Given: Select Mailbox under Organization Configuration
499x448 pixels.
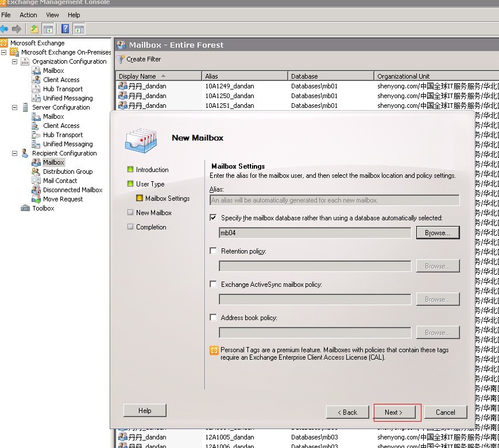Looking at the screenshot, I should 53,71.
